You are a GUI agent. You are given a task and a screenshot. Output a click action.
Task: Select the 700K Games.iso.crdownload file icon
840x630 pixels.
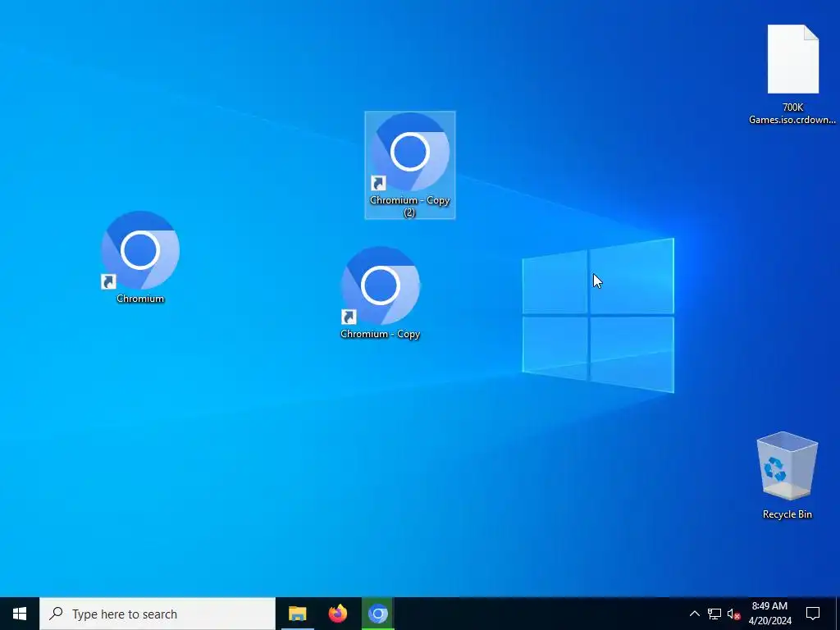(x=793, y=59)
